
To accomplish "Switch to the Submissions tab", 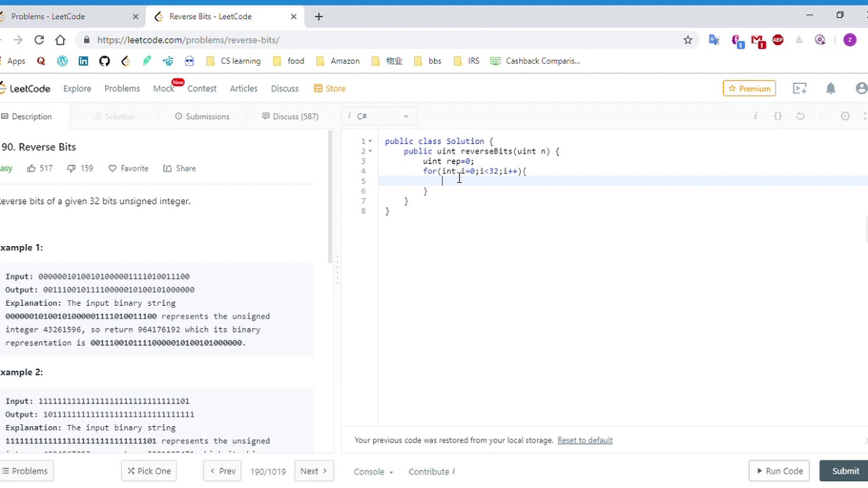I will pos(202,117).
